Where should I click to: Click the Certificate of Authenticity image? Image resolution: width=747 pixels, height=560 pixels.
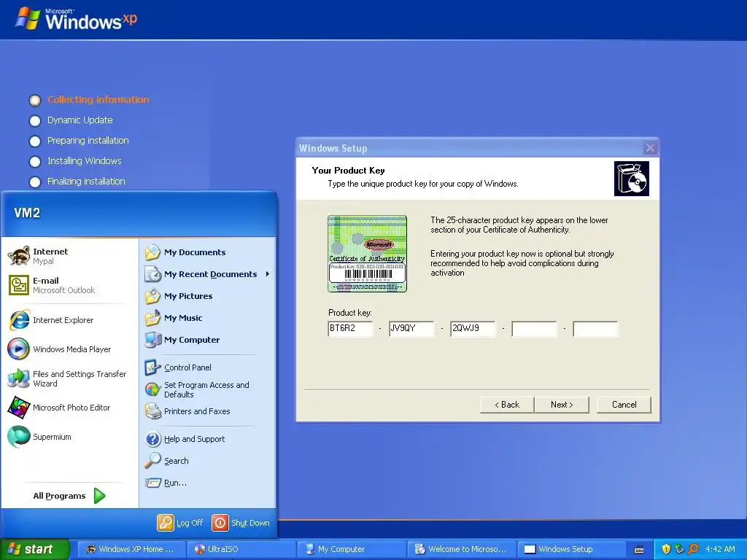coord(367,253)
